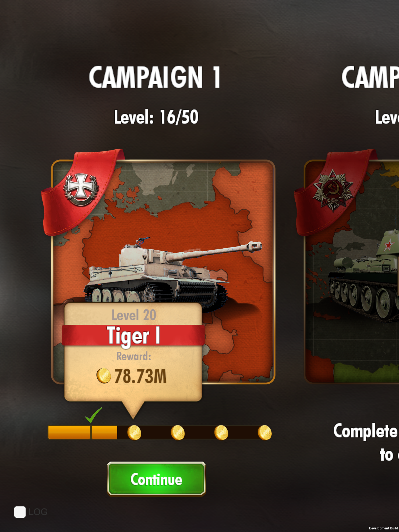Click the LOG label text
This screenshot has width=399, height=532.
point(38,512)
